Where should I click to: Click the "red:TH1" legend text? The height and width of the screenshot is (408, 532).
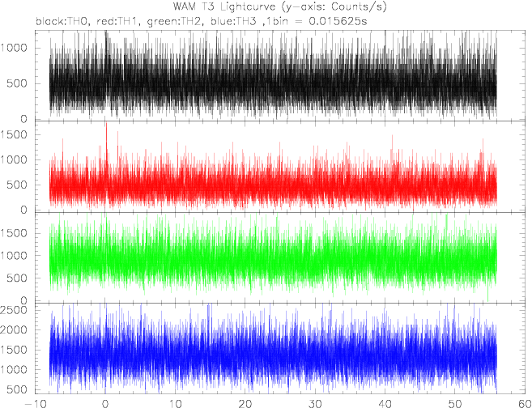tap(118, 22)
